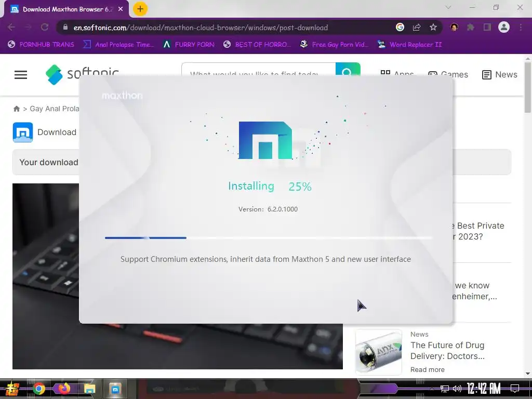Click the Softonic logo
The width and height of the screenshot is (532, 399).
coord(82,74)
